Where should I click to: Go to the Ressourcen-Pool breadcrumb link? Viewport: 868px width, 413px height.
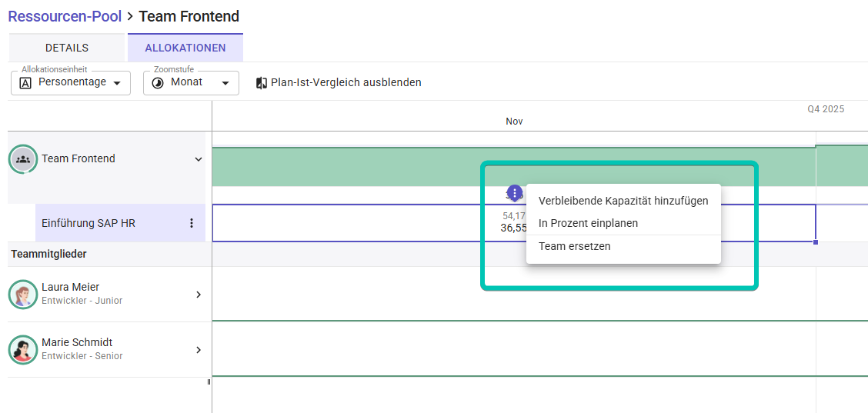(65, 16)
